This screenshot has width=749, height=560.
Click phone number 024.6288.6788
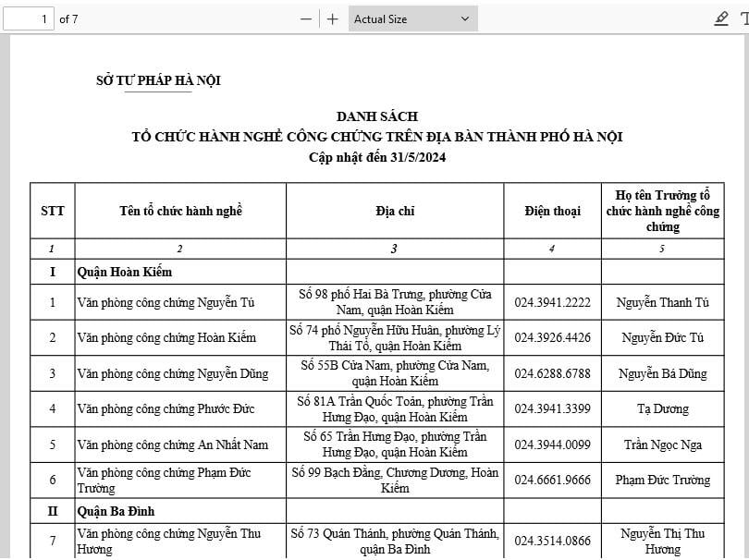(552, 373)
